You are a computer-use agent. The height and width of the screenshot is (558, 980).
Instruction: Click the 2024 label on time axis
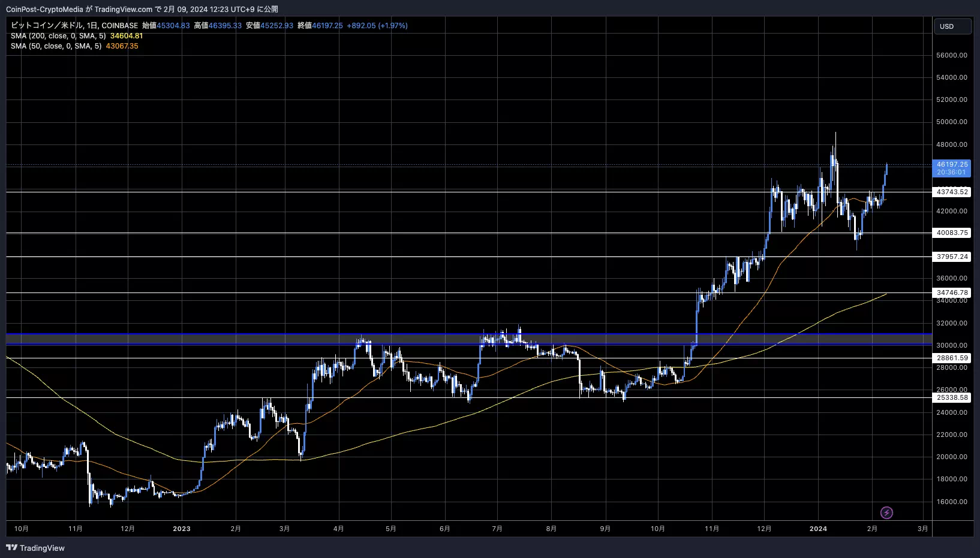[818, 529]
